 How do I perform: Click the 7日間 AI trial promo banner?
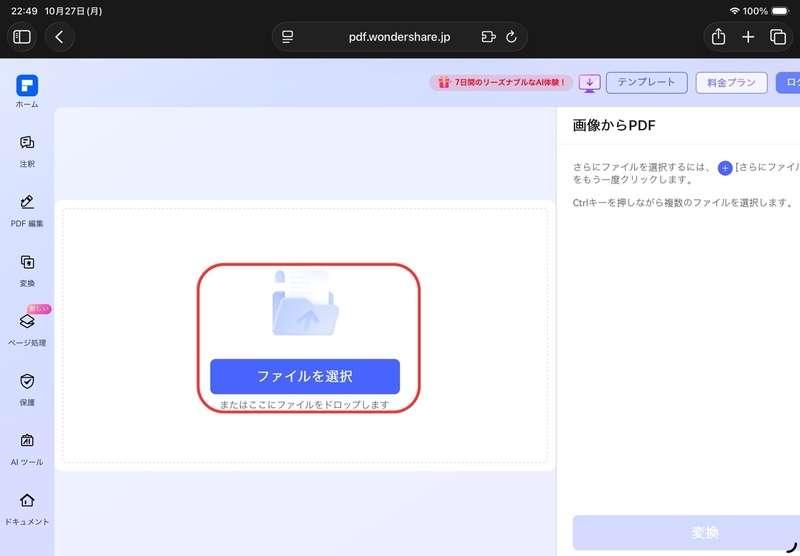tap(501, 83)
